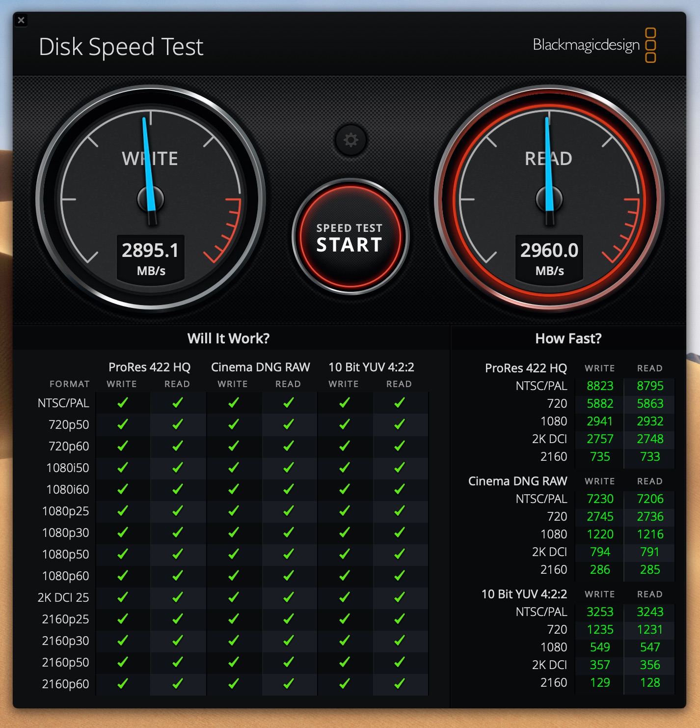Toggle the 2160p60 Cinema DNG RAW read checkmark
Screen dimensions: 700x728
(289, 684)
